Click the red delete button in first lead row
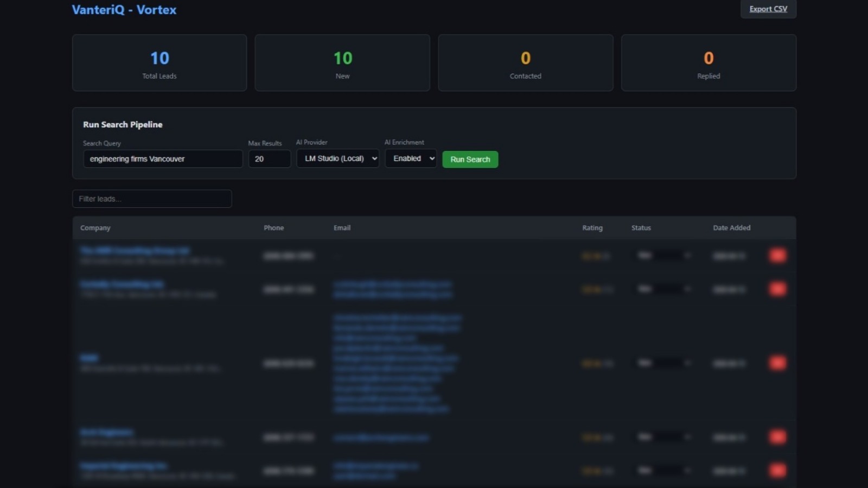Image resolution: width=868 pixels, height=488 pixels. point(777,256)
